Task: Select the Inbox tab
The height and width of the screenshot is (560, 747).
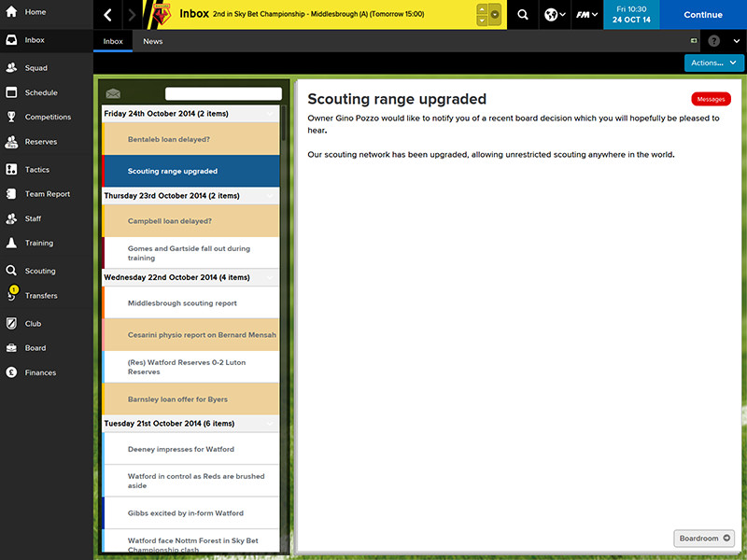Action: (x=113, y=41)
